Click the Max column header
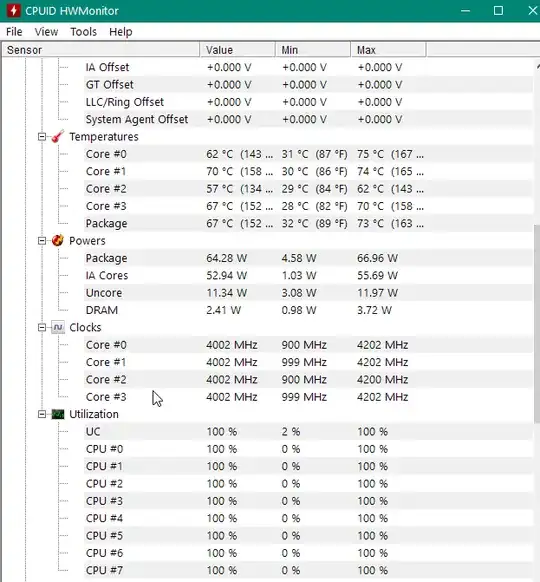540x582 pixels. pos(388,50)
